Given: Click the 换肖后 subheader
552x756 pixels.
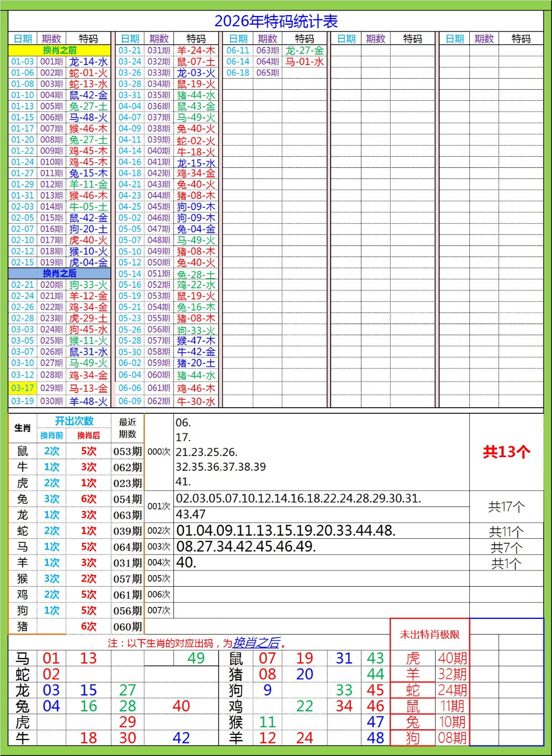Looking at the screenshot, I should click(x=88, y=435).
